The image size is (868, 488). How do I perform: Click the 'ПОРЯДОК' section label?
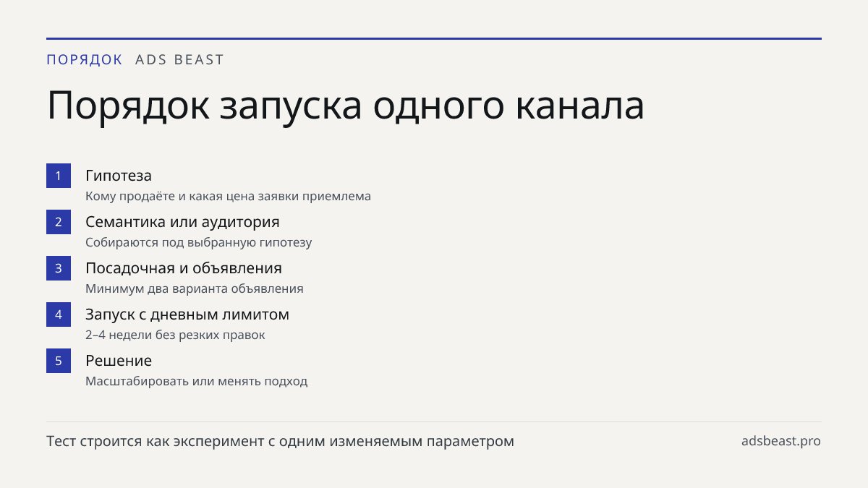coord(85,60)
